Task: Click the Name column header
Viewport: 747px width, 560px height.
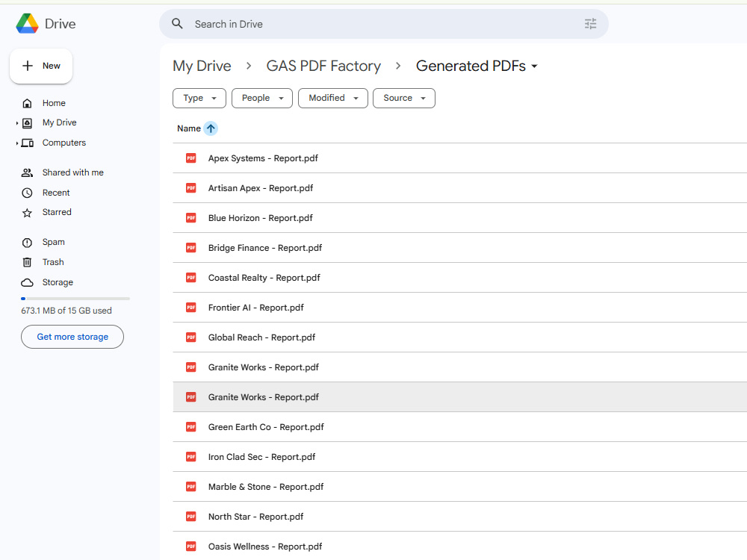Action: coord(189,128)
